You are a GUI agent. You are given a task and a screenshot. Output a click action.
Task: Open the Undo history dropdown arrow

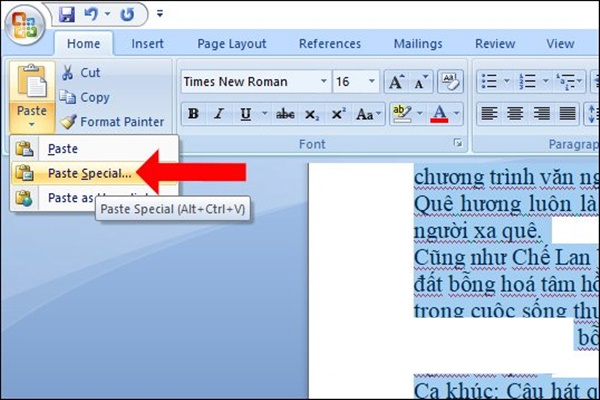[108, 15]
